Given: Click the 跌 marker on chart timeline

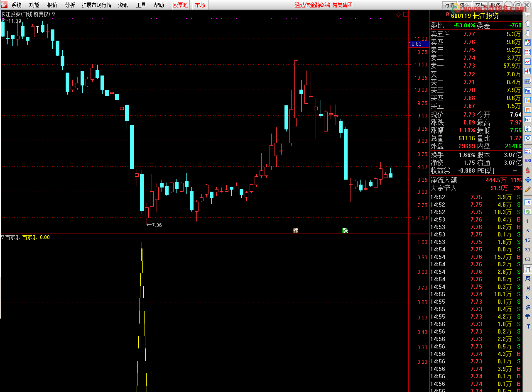Looking at the screenshot, I should point(345,230).
